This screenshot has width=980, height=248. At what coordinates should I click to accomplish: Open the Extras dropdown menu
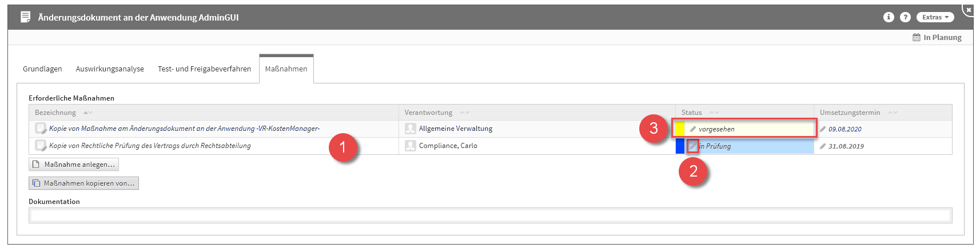pos(935,17)
